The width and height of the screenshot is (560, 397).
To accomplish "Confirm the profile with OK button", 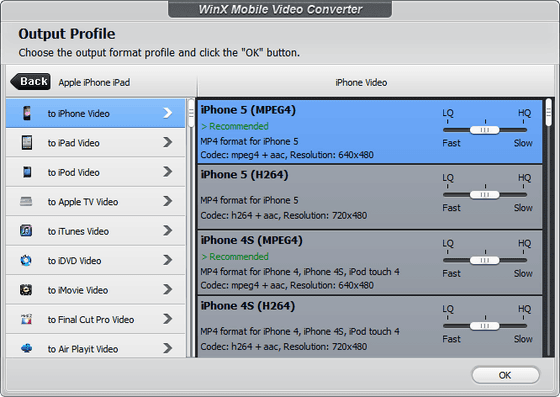I will (x=505, y=375).
